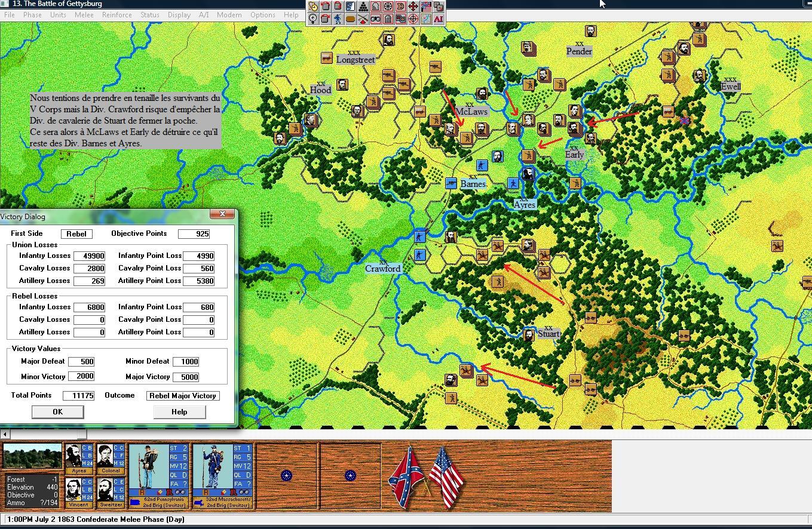Click the Total Points value 11175

coord(78,395)
